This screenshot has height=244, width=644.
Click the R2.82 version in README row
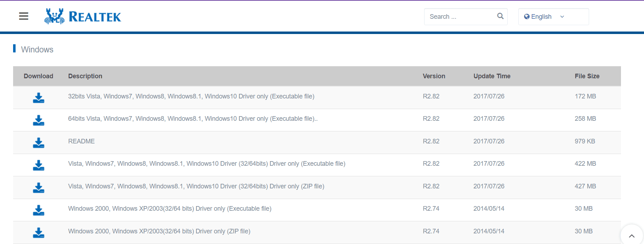(x=431, y=141)
